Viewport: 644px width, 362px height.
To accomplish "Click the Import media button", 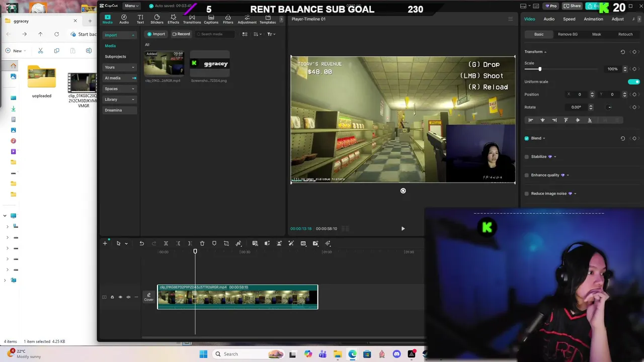I will pyautogui.click(x=156, y=34).
